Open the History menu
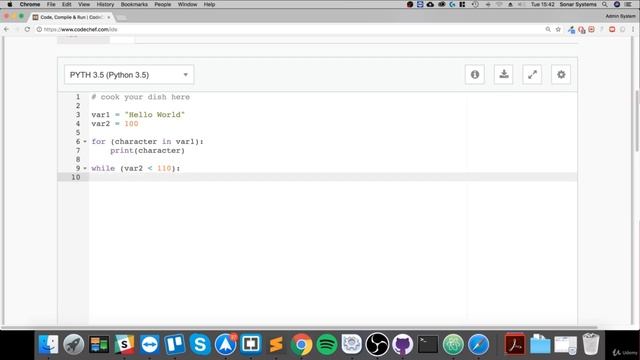 105,4
